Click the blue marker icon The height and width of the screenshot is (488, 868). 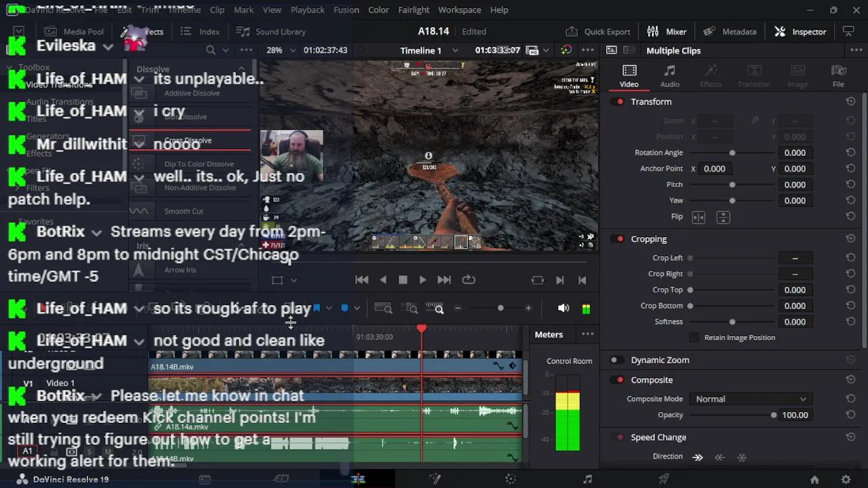click(344, 308)
